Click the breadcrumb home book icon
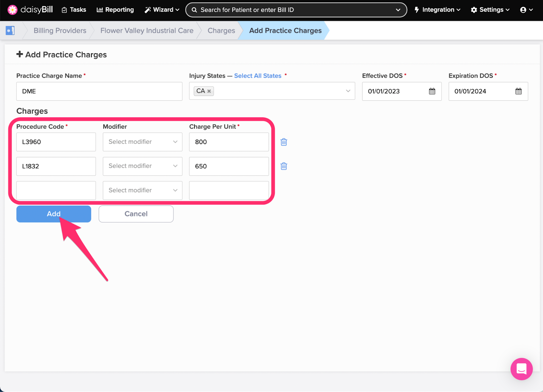The image size is (543, 392). click(x=10, y=31)
